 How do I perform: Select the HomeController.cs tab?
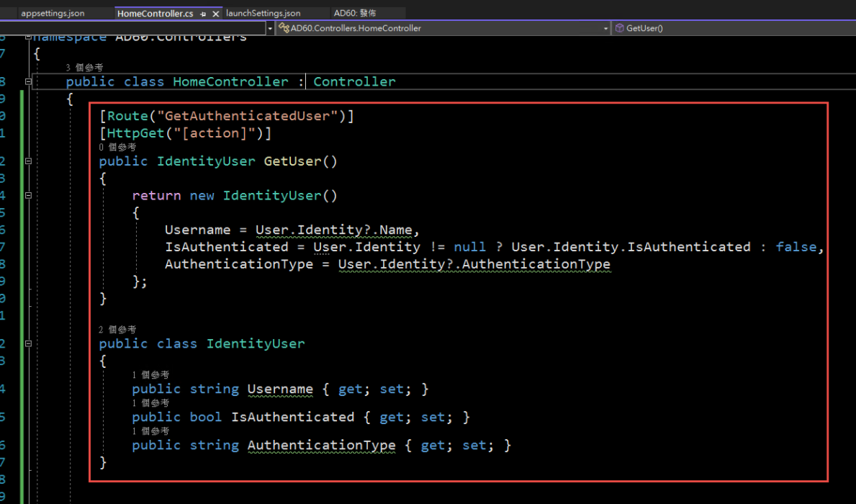(x=155, y=14)
